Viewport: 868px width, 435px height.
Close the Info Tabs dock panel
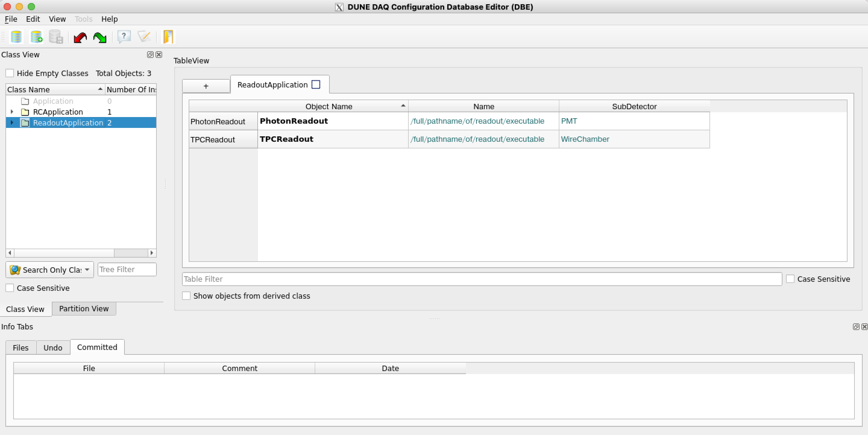(x=865, y=326)
